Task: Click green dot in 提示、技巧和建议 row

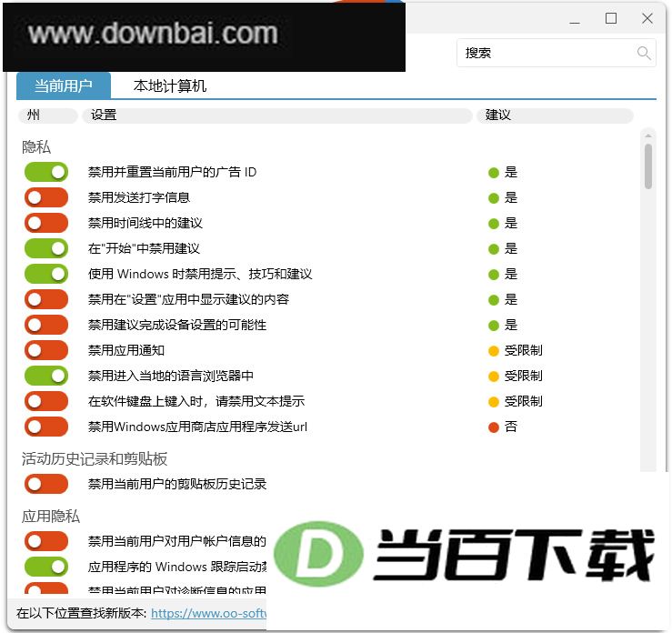Action: [493, 275]
